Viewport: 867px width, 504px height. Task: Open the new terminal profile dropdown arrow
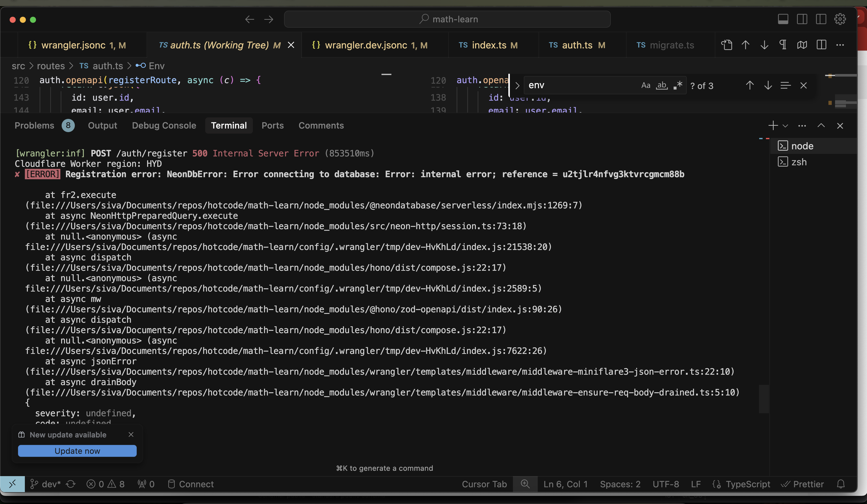(x=785, y=126)
